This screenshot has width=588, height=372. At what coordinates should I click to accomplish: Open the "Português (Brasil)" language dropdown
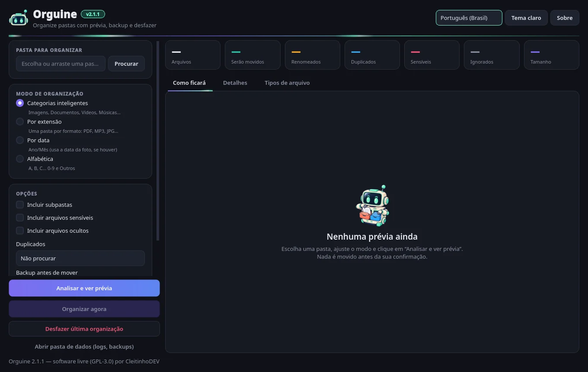coord(469,18)
